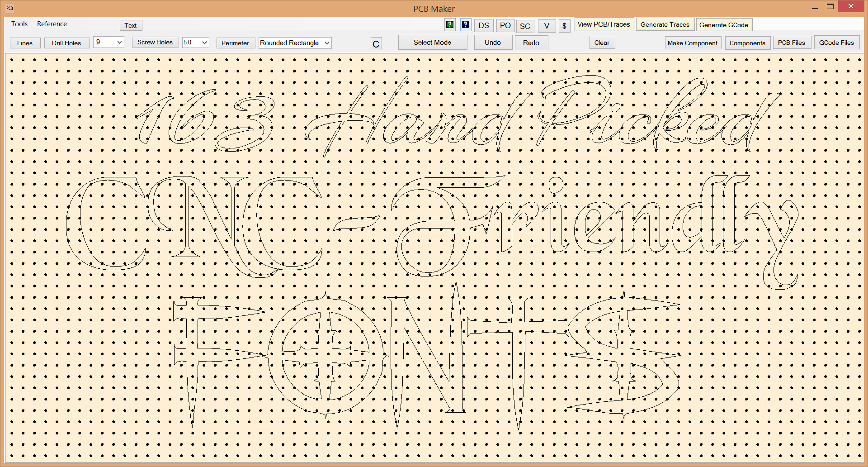
Task: Click the Generate GCode button
Action: [723, 25]
